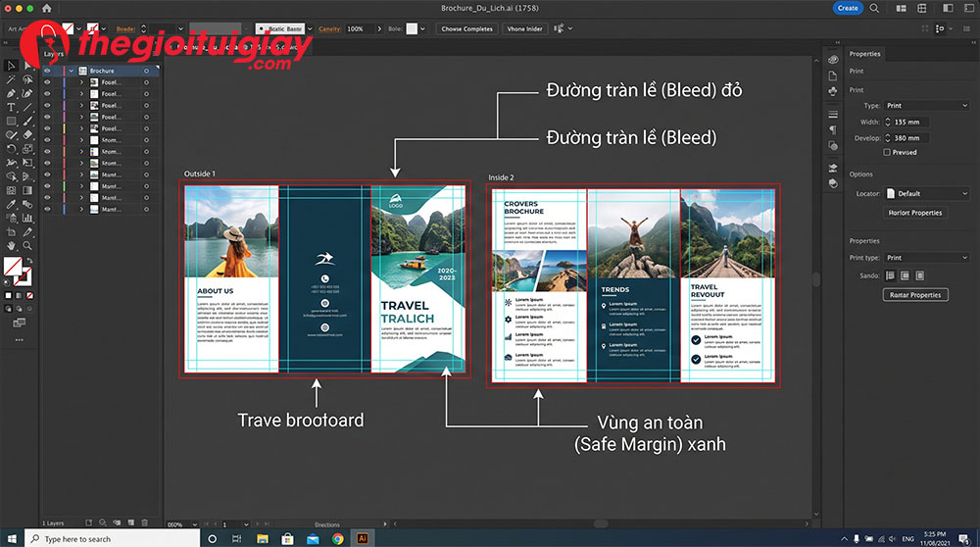Click the Home icon in title bar

pyautogui.click(x=47, y=8)
